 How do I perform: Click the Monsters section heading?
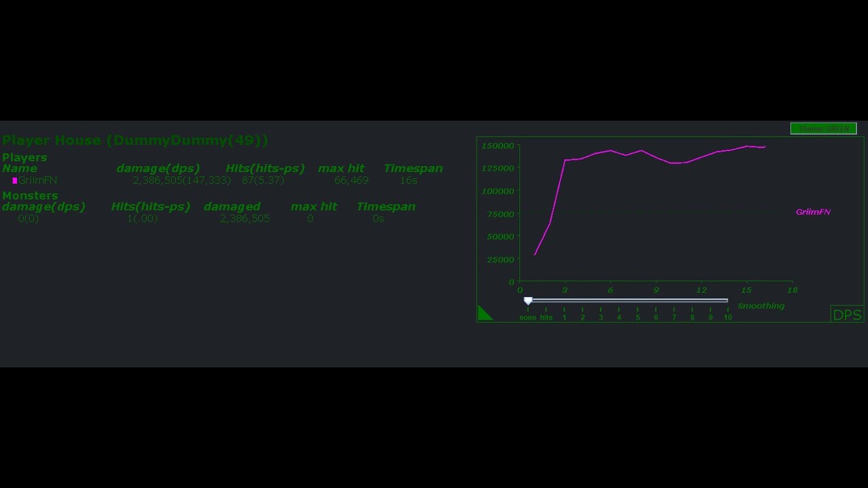pos(30,195)
